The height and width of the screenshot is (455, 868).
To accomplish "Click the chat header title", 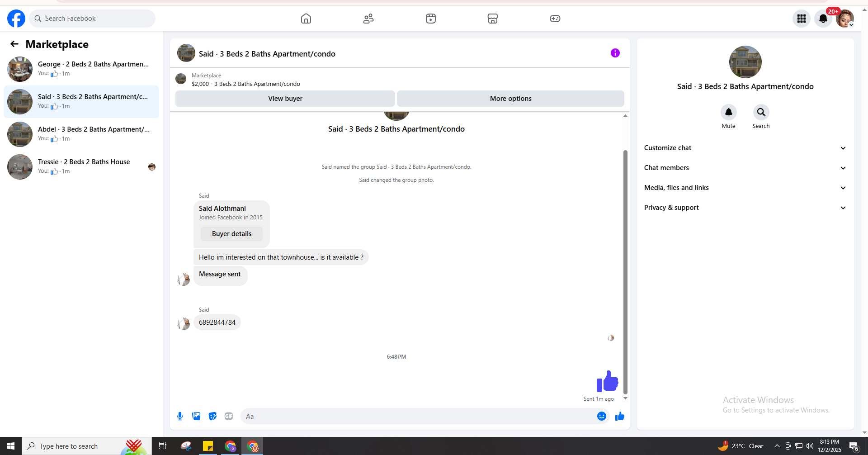I will pyautogui.click(x=267, y=54).
